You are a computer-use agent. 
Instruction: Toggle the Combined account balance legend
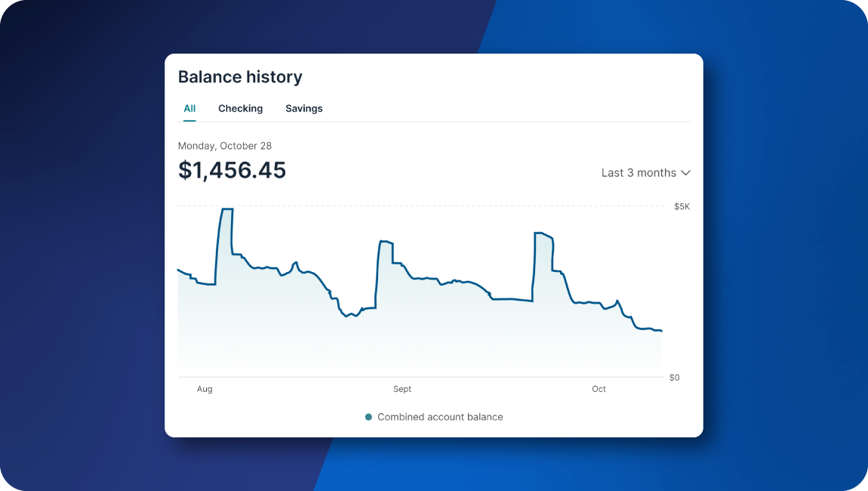point(439,416)
